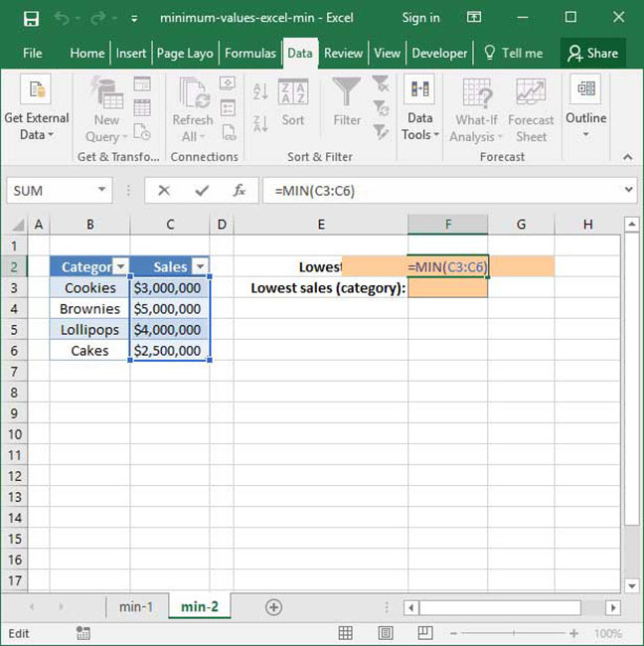Switch to the min-1 sheet tab
The image size is (644, 646).
click(x=136, y=607)
